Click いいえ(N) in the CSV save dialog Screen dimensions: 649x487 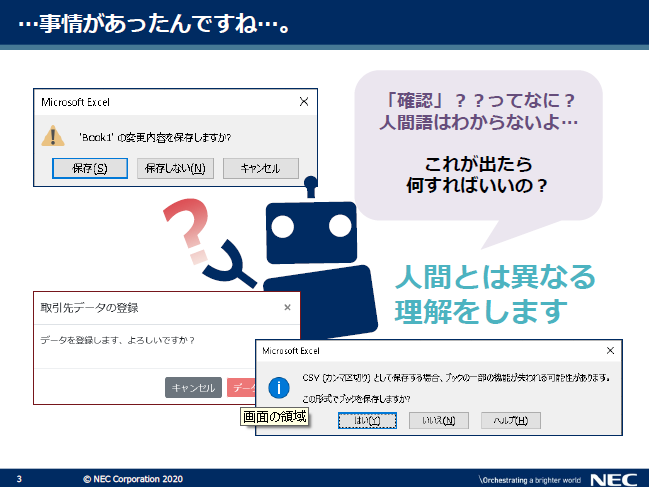(439, 421)
